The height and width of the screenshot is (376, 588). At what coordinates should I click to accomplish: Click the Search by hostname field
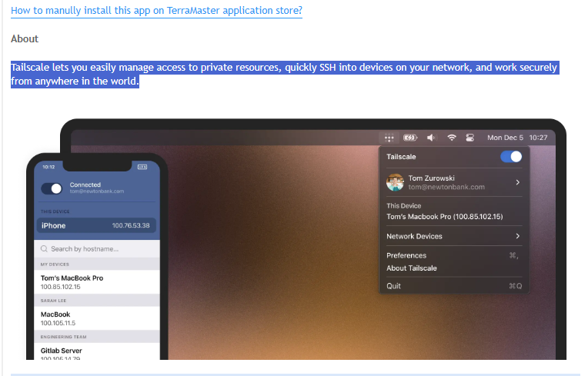tap(97, 248)
